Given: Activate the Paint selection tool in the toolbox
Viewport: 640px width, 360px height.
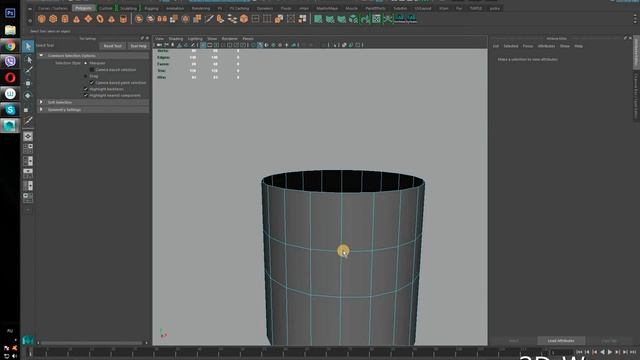Looking at the screenshot, I should pyautogui.click(x=28, y=71).
